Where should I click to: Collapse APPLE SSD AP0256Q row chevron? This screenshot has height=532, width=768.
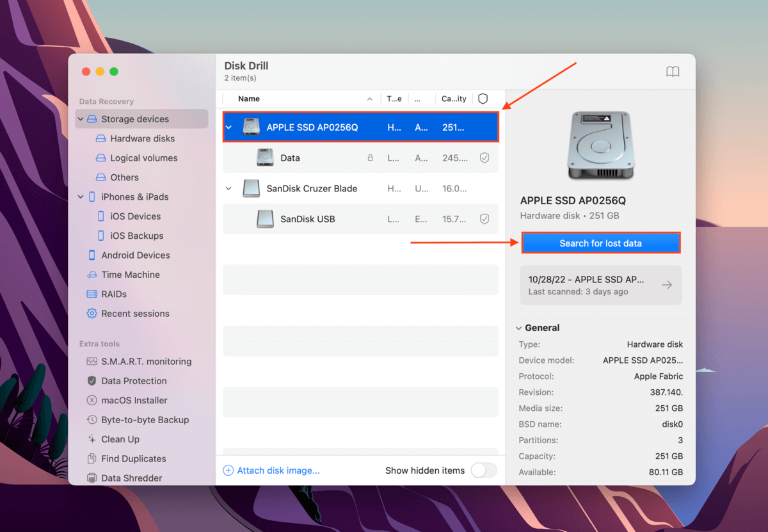229,127
